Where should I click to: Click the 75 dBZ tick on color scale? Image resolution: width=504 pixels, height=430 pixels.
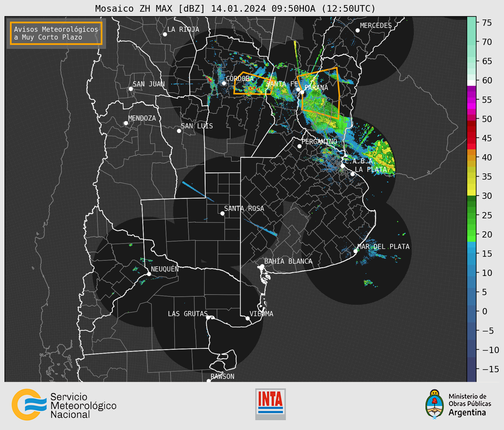click(487, 23)
